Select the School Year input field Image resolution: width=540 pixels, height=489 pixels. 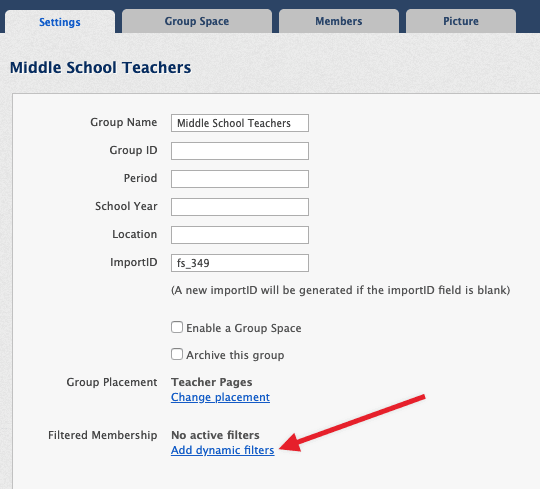coord(240,207)
